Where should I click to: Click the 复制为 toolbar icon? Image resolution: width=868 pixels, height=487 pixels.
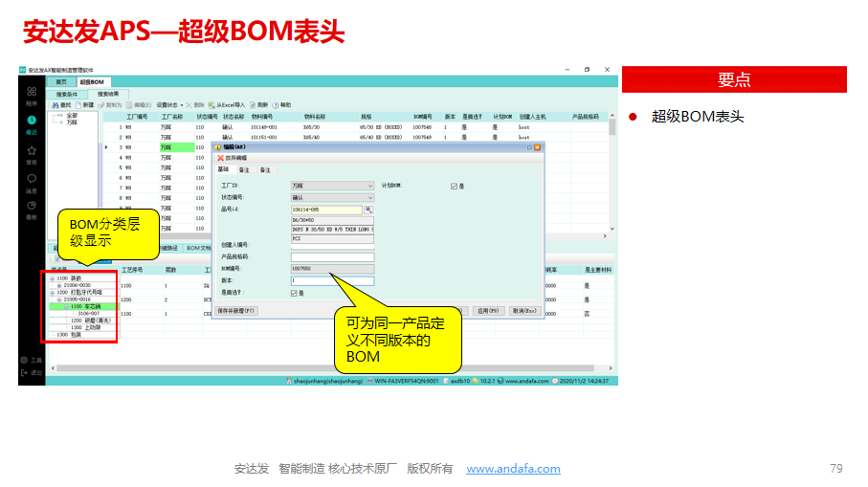pyautogui.click(x=101, y=105)
